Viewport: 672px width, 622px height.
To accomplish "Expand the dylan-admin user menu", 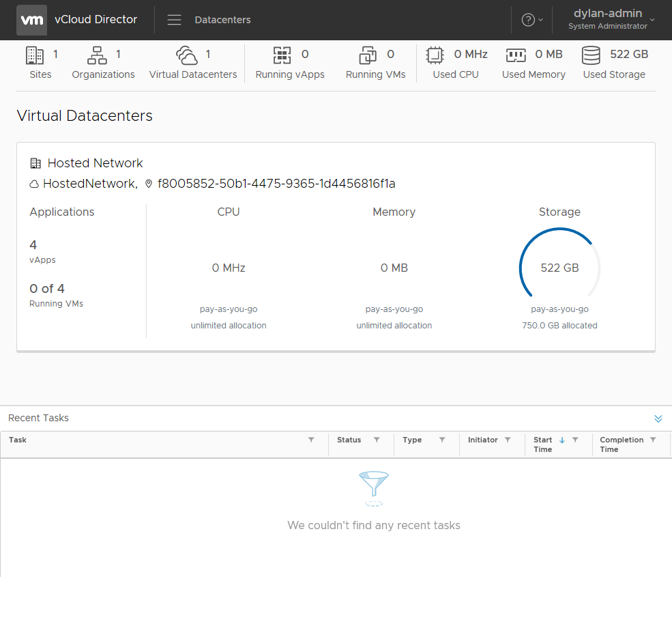I will tap(611, 19).
